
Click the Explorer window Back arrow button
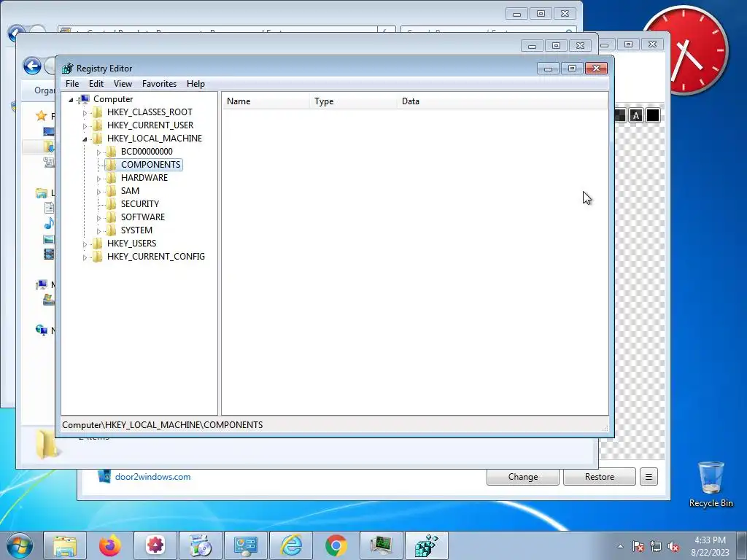pyautogui.click(x=32, y=66)
